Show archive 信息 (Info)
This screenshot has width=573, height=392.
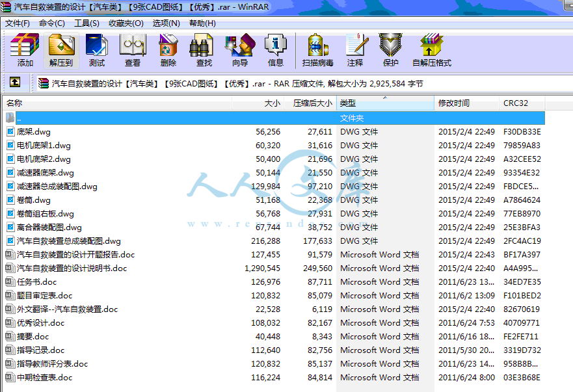[x=276, y=50]
